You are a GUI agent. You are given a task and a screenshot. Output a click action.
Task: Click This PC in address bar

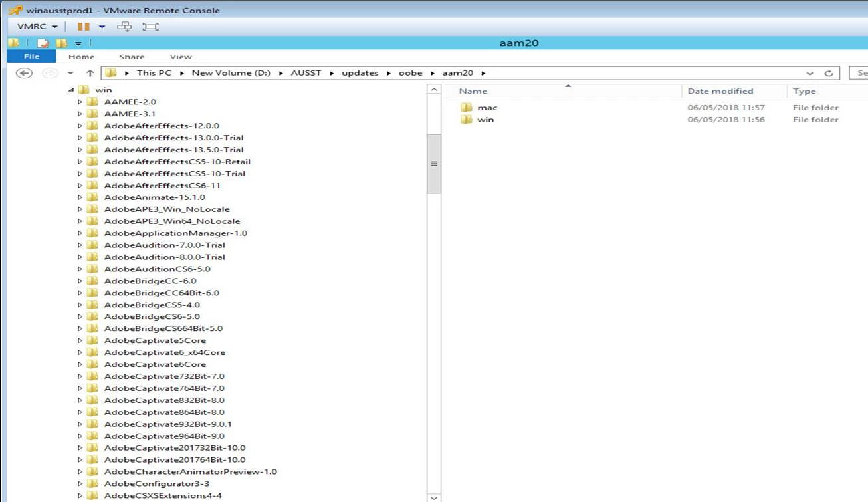(x=154, y=73)
